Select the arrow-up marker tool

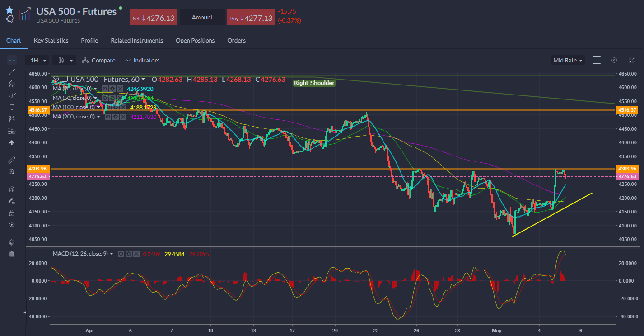click(x=12, y=142)
